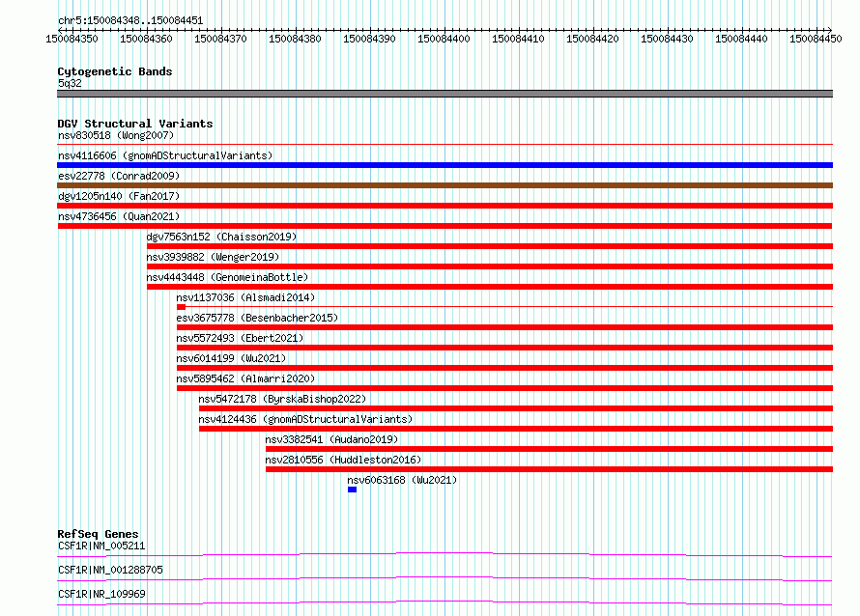Click the magenta CSF1R NM_005211 transcript line

pos(444,554)
